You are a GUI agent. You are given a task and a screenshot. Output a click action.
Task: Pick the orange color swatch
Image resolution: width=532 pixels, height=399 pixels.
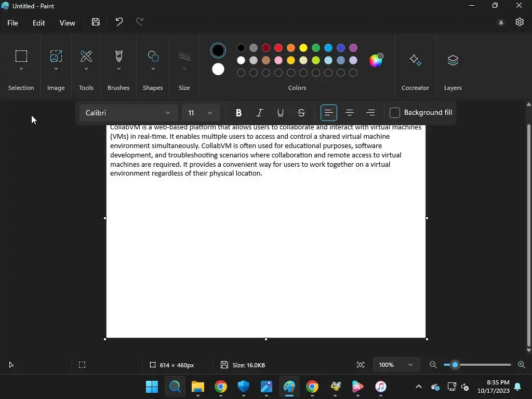291,48
